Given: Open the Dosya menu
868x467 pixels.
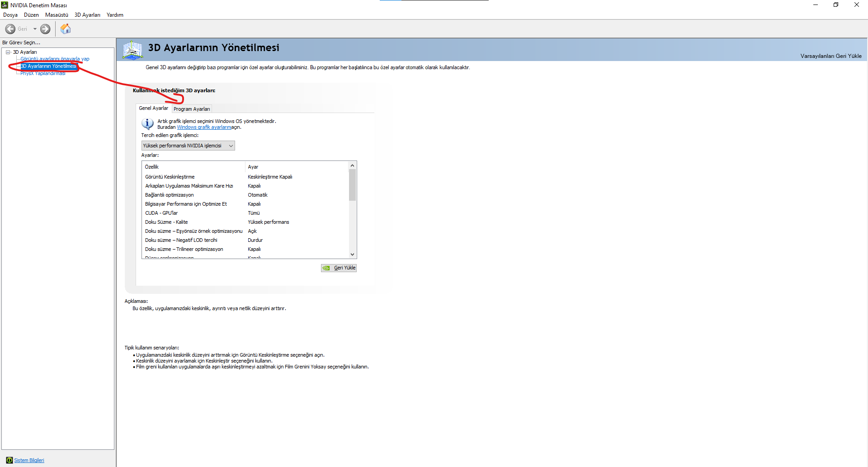Looking at the screenshot, I should (10, 15).
